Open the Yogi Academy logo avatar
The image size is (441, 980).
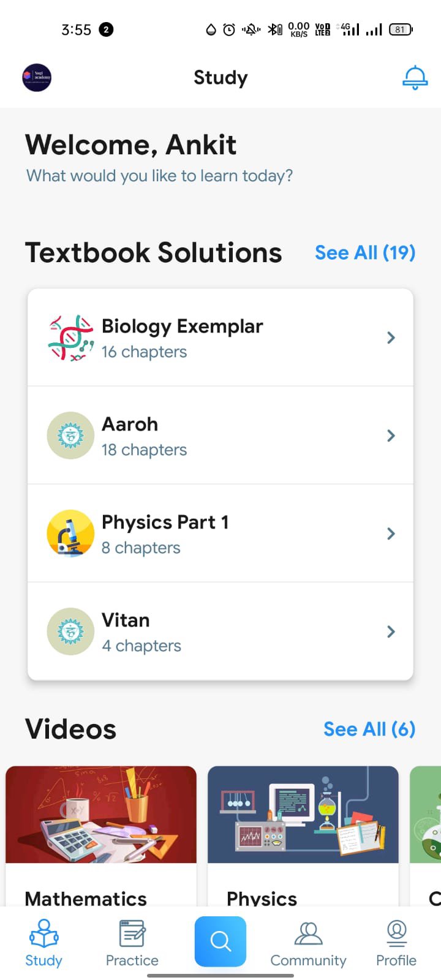tap(37, 78)
